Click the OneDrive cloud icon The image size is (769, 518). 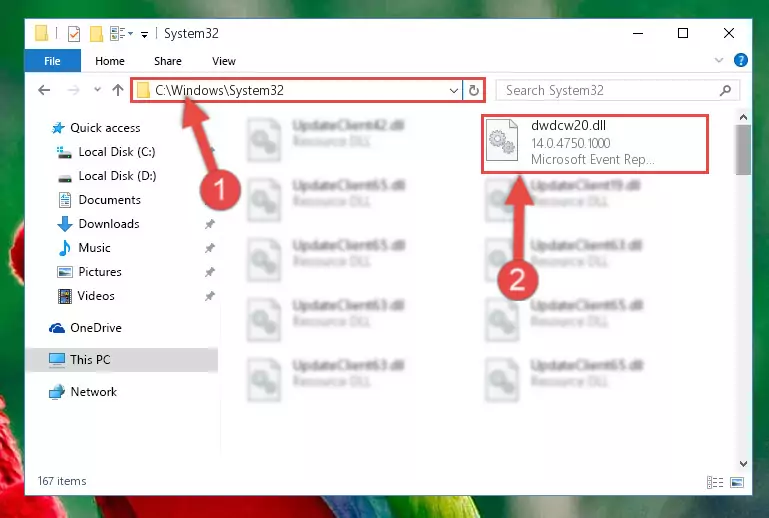57,328
